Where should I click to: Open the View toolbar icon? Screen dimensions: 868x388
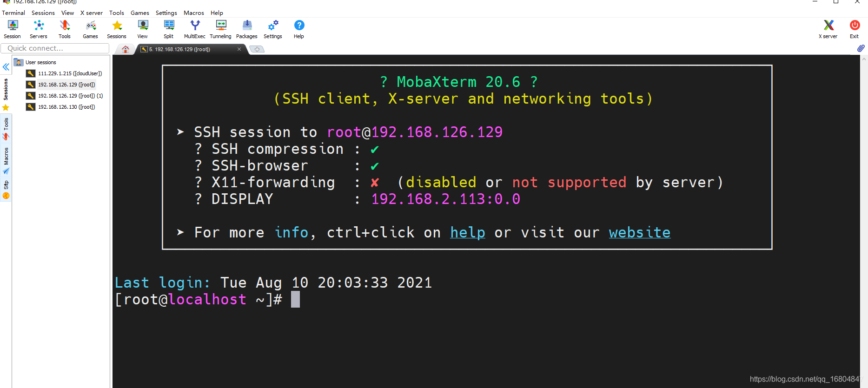(x=143, y=29)
